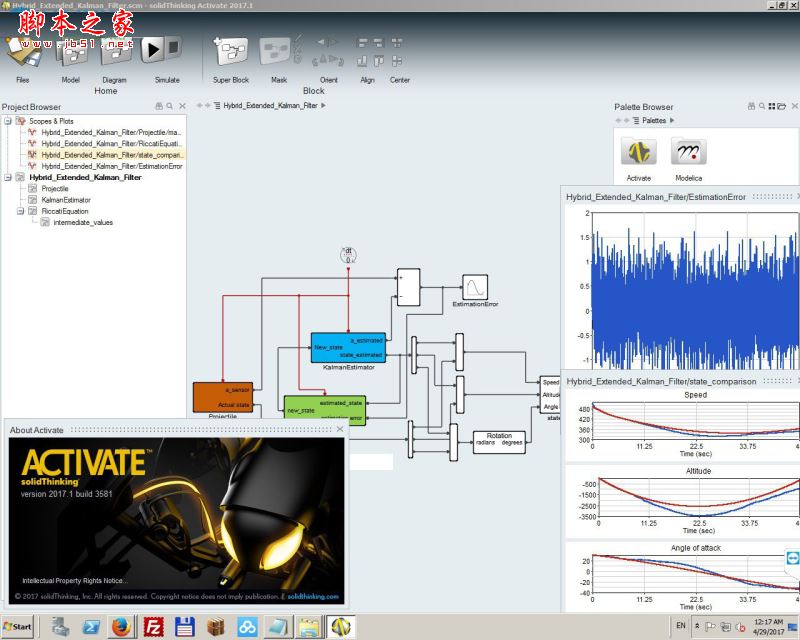This screenshot has width=800, height=640.
Task: Select the orange Projectile block
Action: tap(222, 397)
